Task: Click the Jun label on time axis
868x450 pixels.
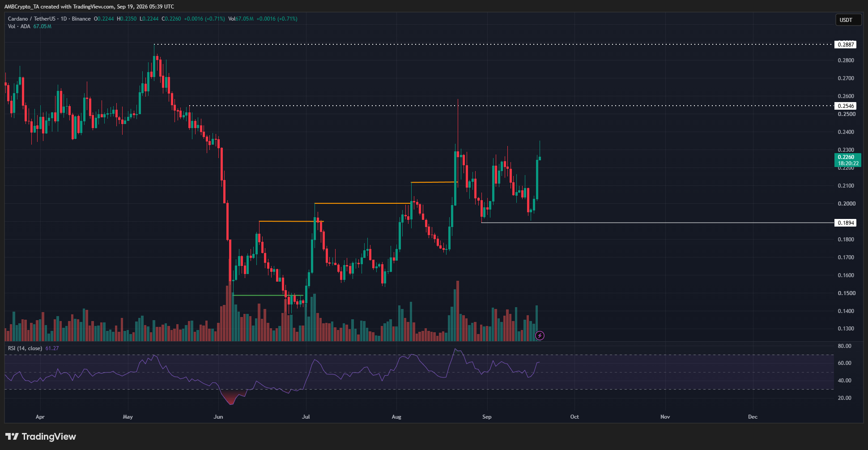Action: [218, 417]
